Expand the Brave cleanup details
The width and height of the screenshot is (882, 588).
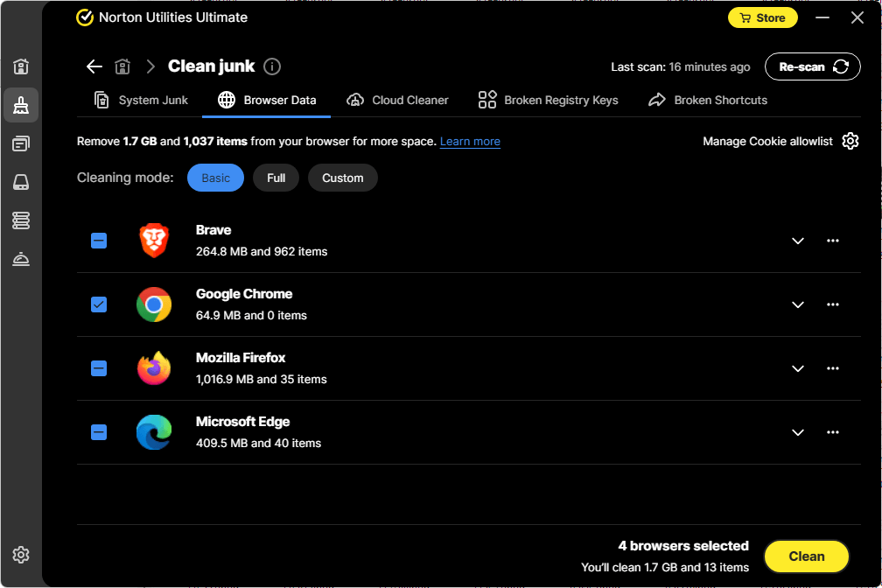797,240
